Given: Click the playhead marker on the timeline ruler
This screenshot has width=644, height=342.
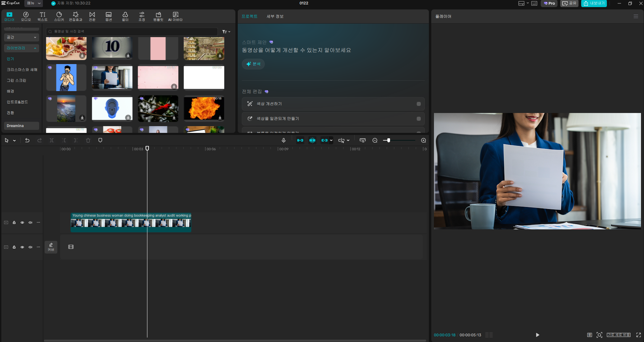Looking at the screenshot, I should (x=147, y=148).
